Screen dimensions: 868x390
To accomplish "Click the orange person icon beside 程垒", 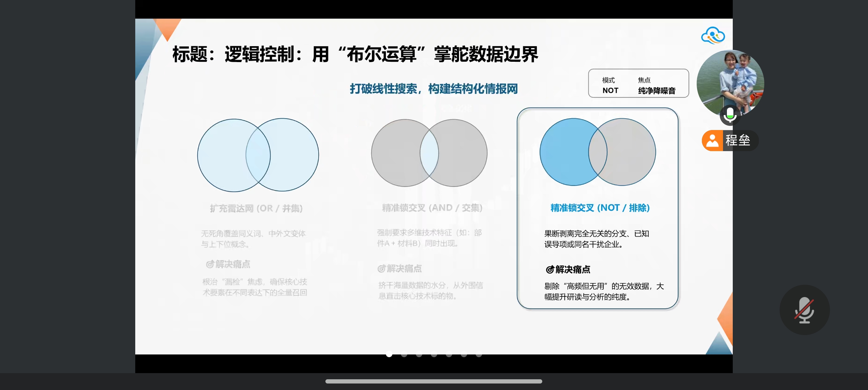I will (712, 140).
